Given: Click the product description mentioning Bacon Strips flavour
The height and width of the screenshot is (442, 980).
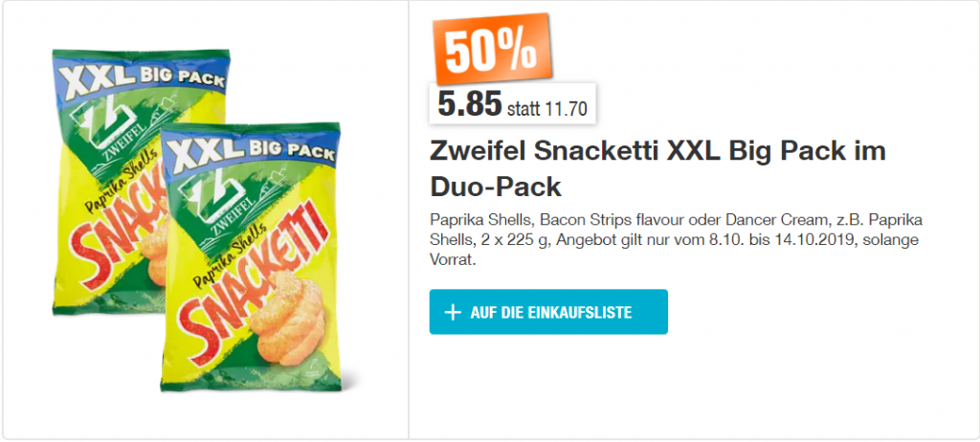Looking at the screenshot, I should (x=677, y=240).
